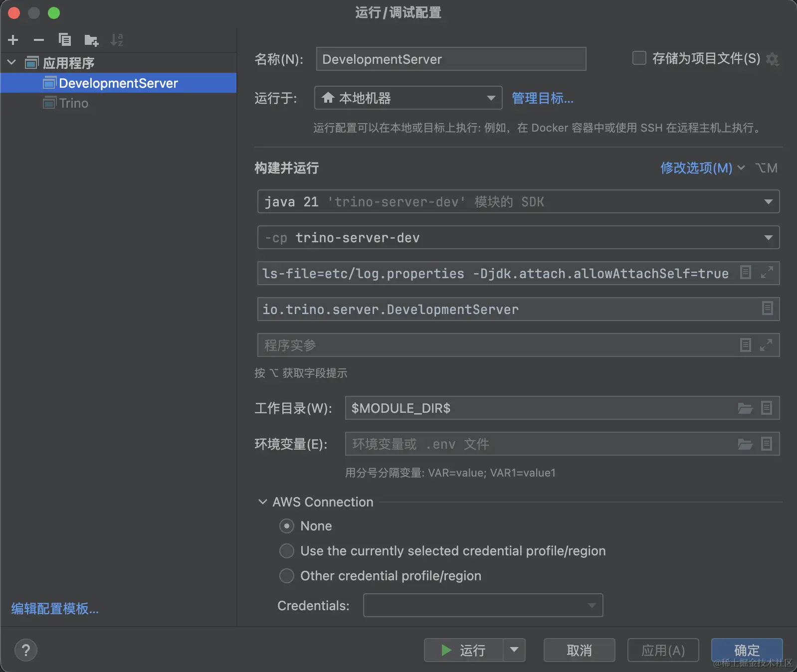Open the 修改选项(M) dropdown menu
797x672 pixels.
click(702, 168)
